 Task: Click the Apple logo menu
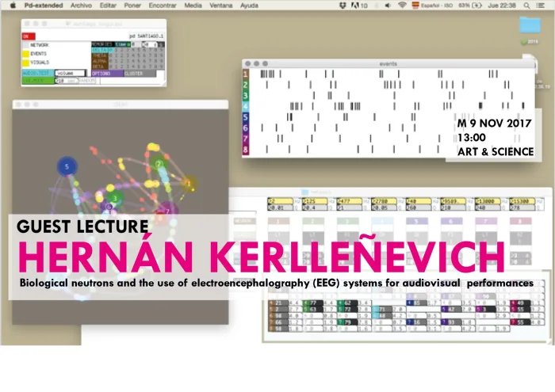(x=13, y=6)
